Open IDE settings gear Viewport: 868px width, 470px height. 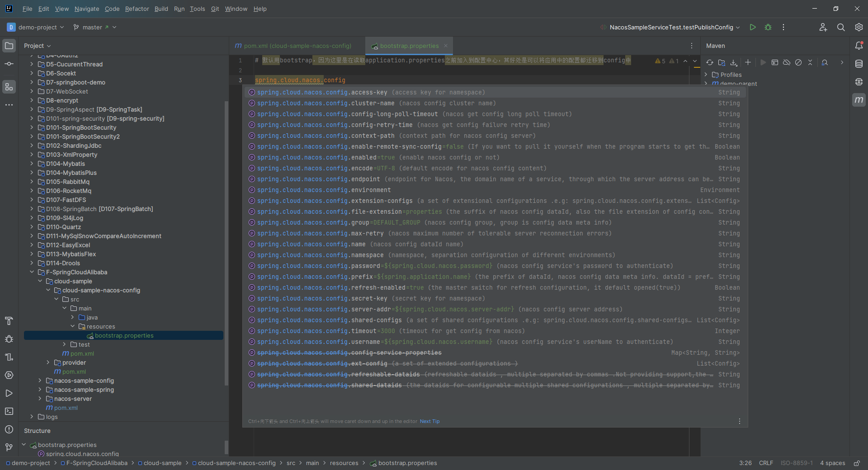coord(859,27)
